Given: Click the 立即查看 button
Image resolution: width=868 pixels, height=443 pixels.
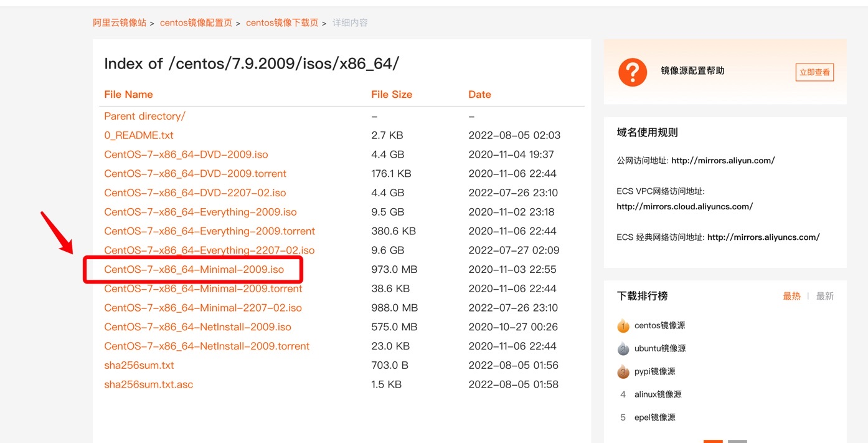Looking at the screenshot, I should click(814, 72).
